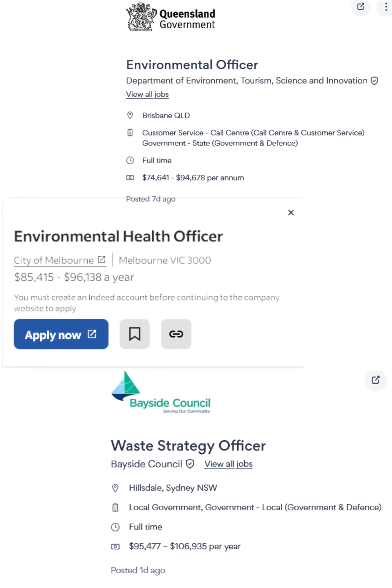
Task: View all jobs from Department of Environment
Action: [x=147, y=94]
